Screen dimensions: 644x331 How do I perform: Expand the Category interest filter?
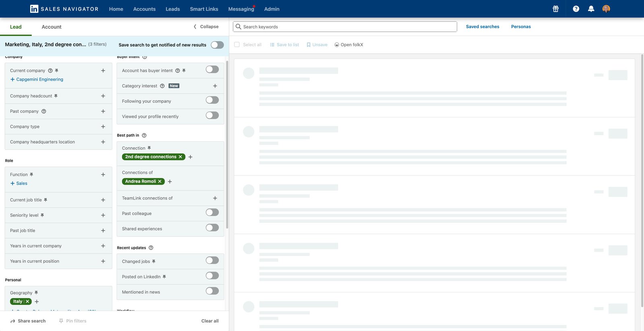pos(215,86)
